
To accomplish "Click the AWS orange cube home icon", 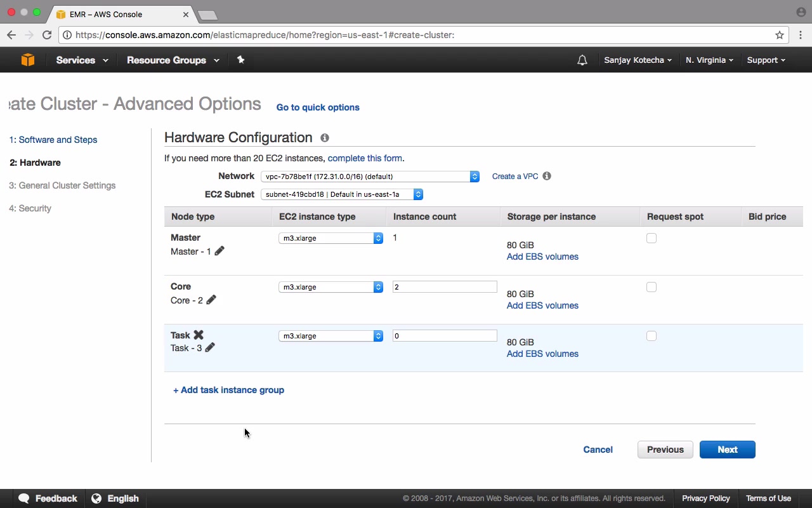I will pos(27,60).
